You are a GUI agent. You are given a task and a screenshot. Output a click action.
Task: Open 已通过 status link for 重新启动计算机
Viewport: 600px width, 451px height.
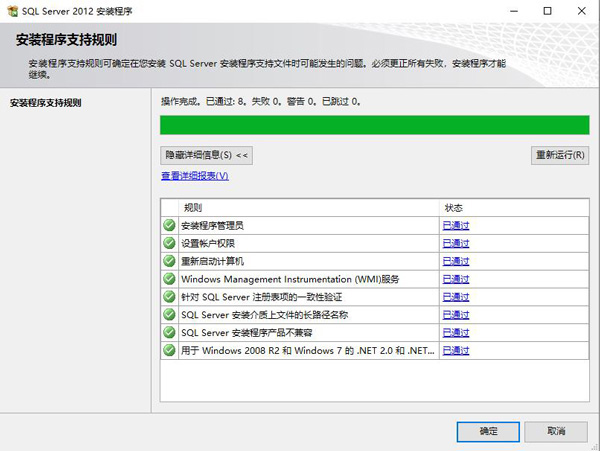(x=456, y=261)
